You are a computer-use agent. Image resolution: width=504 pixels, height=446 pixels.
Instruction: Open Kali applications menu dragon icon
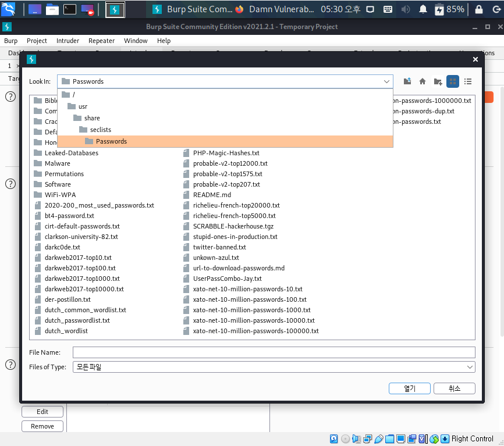[8, 9]
